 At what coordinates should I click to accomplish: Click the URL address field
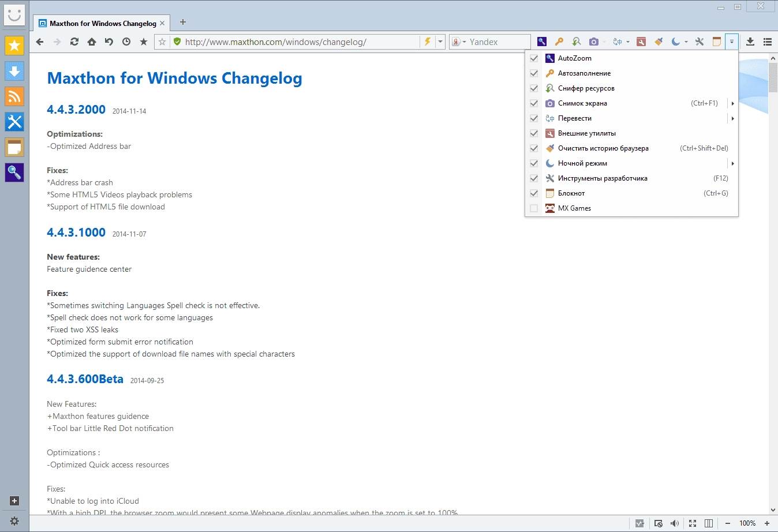tap(300, 42)
